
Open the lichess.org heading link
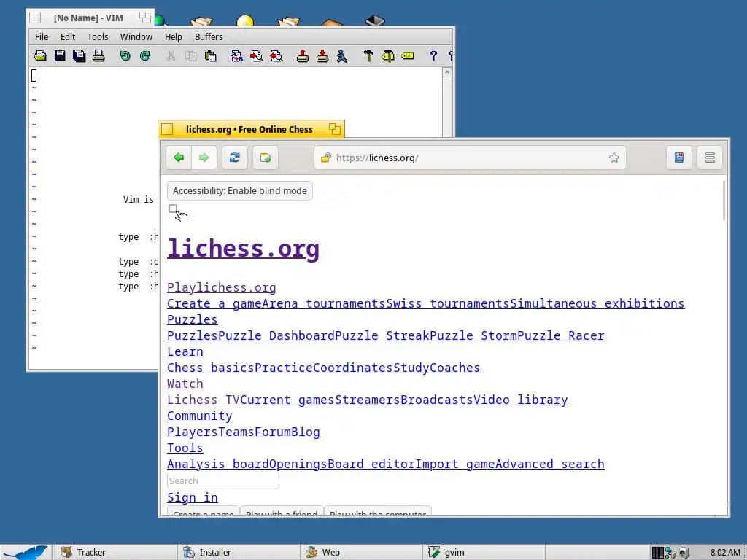click(243, 249)
